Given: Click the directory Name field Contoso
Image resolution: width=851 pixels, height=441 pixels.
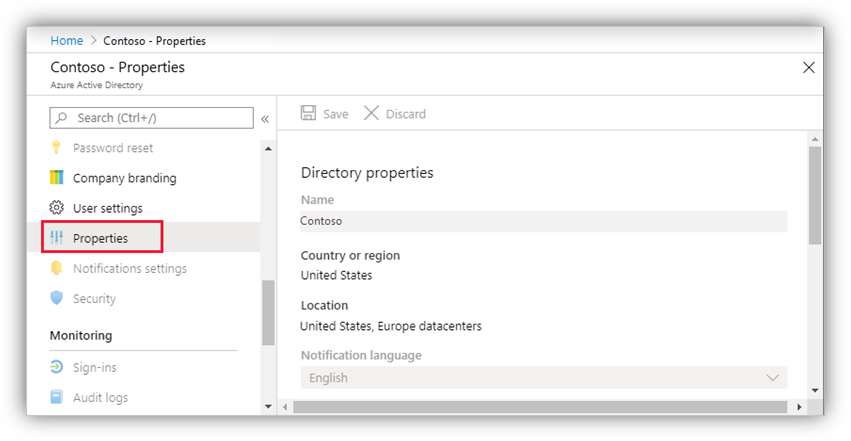Looking at the screenshot, I should [x=544, y=221].
